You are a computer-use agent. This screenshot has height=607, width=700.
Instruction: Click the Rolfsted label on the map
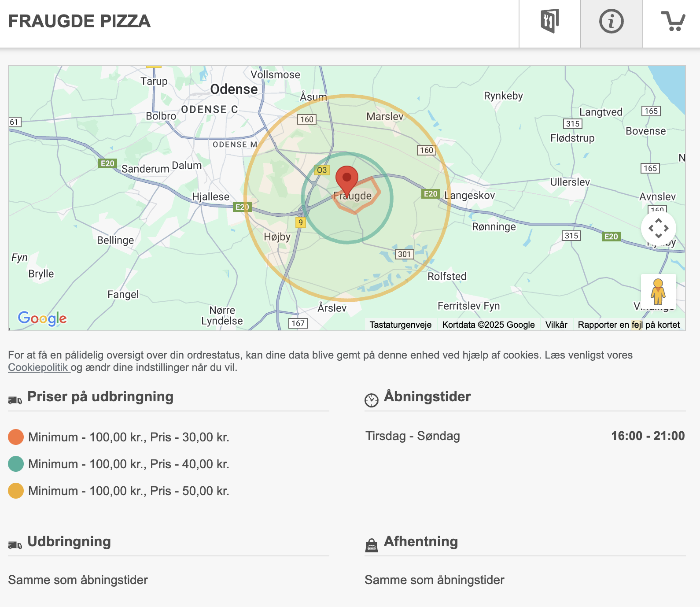click(x=447, y=276)
